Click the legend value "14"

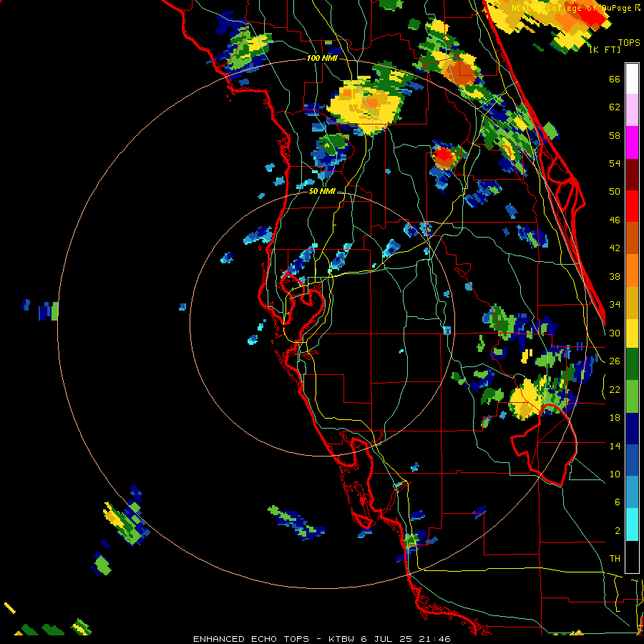click(615, 446)
